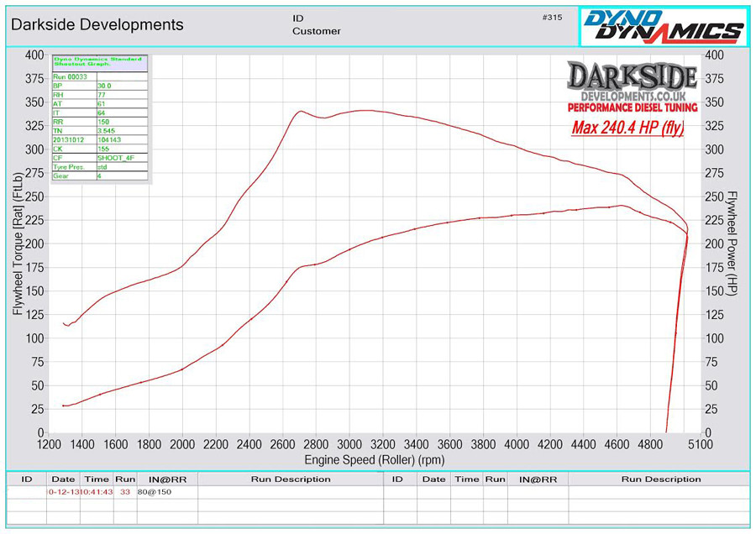
Task: Click 'Dyno Dynamics Standard Shootout Graph' legend title
Action: point(99,61)
